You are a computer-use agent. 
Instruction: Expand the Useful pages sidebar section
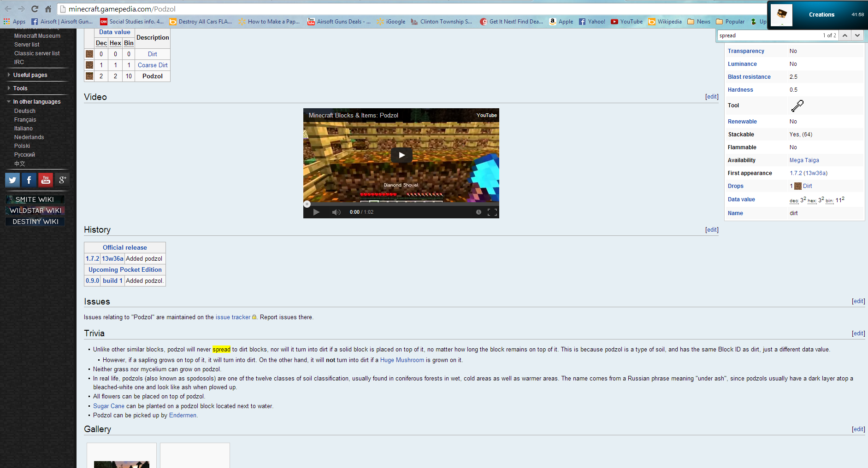[x=30, y=75]
